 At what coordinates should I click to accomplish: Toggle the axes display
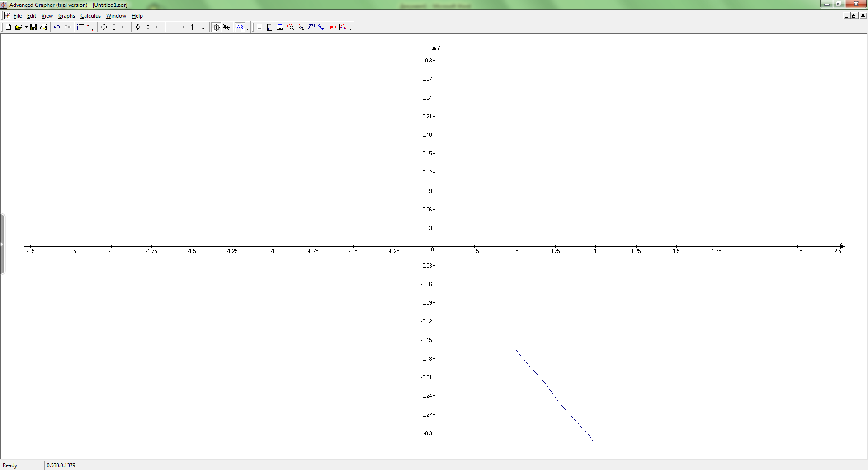point(217,27)
